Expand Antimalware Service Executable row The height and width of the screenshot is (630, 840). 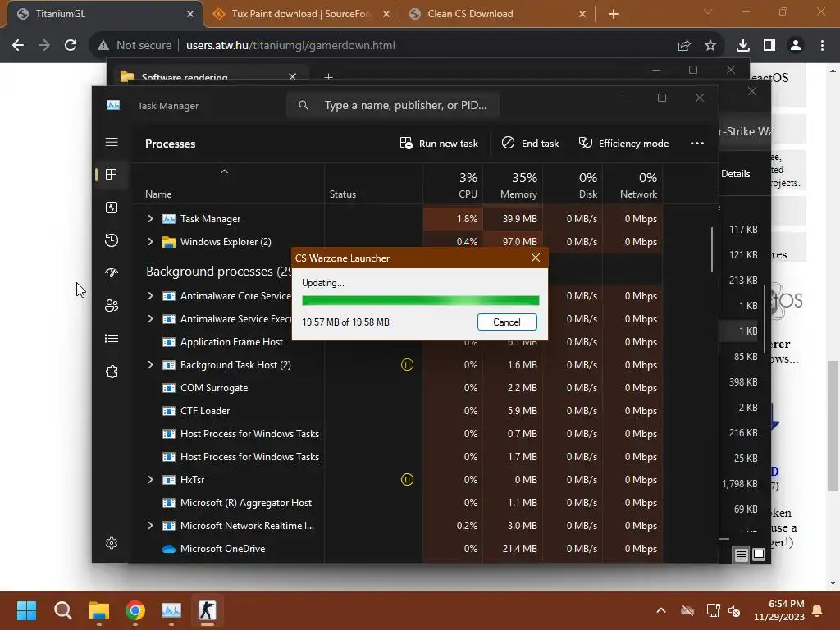point(151,319)
